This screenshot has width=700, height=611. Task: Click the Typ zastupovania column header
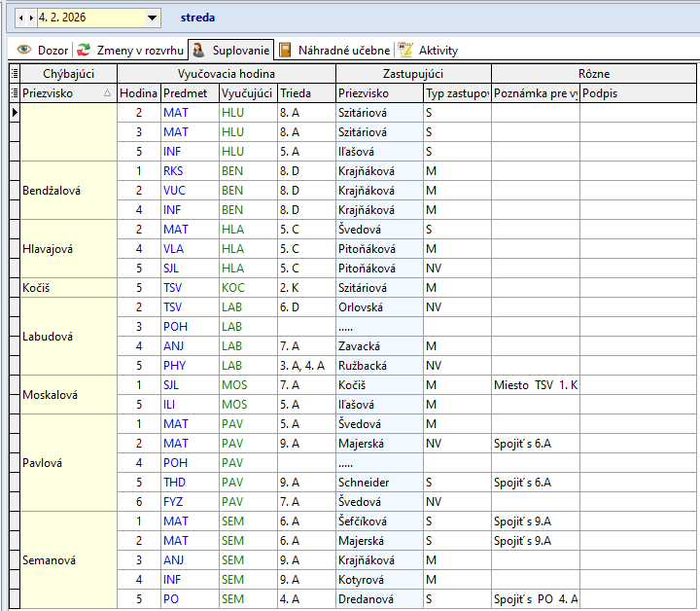(456, 93)
